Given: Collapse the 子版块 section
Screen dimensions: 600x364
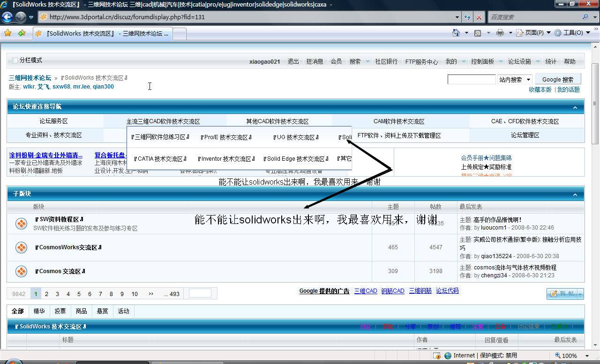Looking at the screenshot, I should [x=575, y=194].
